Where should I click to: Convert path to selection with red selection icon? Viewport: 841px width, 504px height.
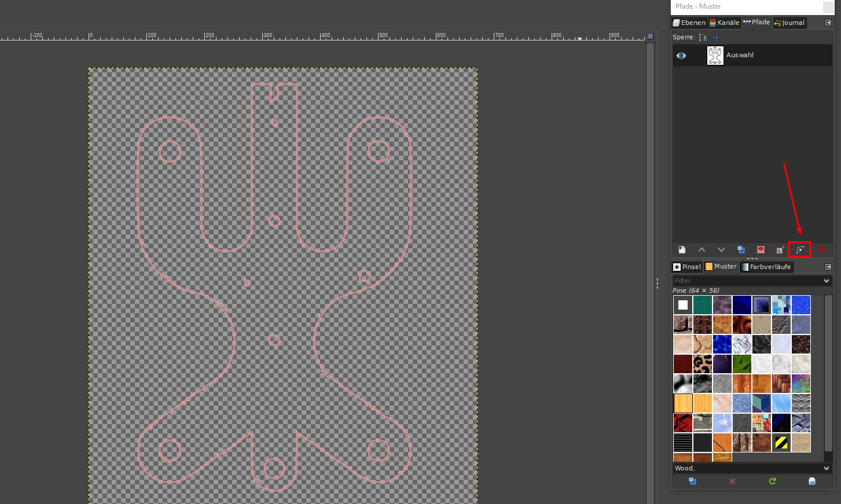pos(761,249)
